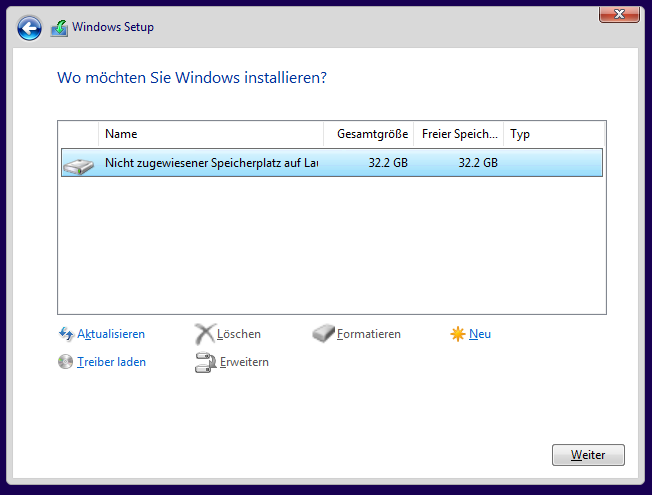Viewport: 652px width, 495px height.
Task: Continue with the Weiter button
Action: [x=588, y=455]
